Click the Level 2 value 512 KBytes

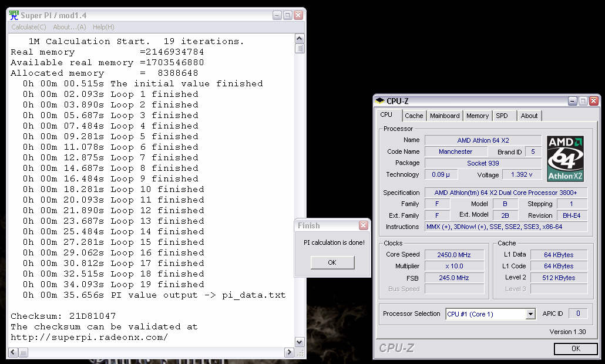pos(559,278)
